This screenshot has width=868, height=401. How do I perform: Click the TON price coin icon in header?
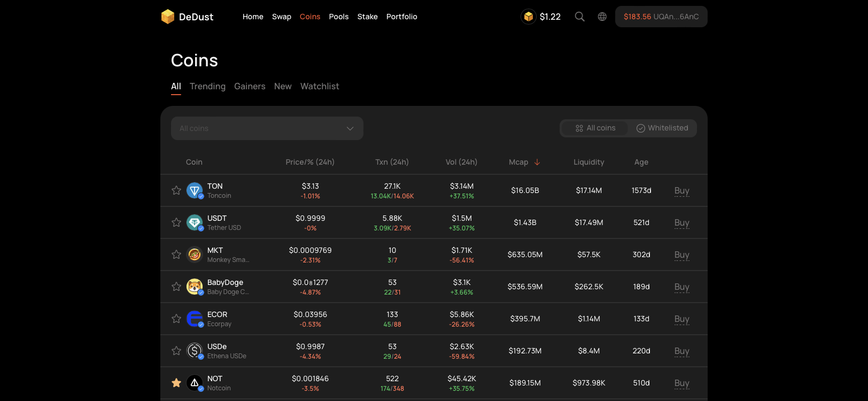point(529,17)
